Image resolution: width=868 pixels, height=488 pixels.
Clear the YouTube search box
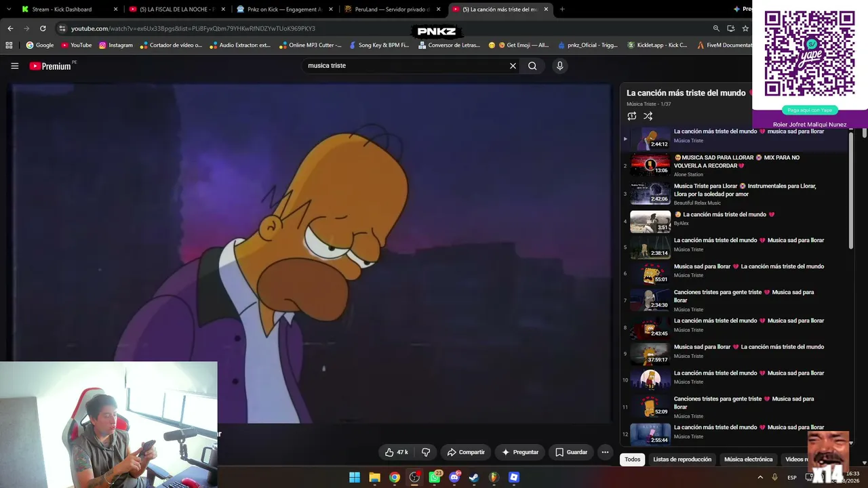tap(513, 66)
